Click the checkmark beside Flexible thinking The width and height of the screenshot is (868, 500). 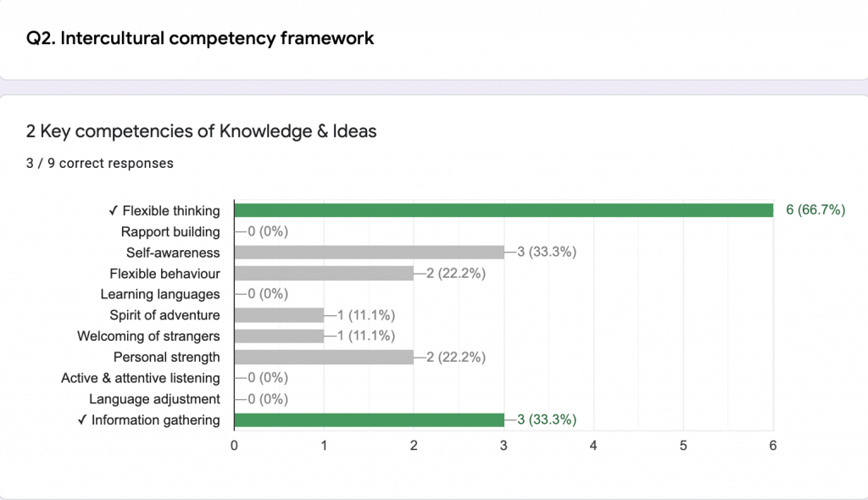[114, 211]
